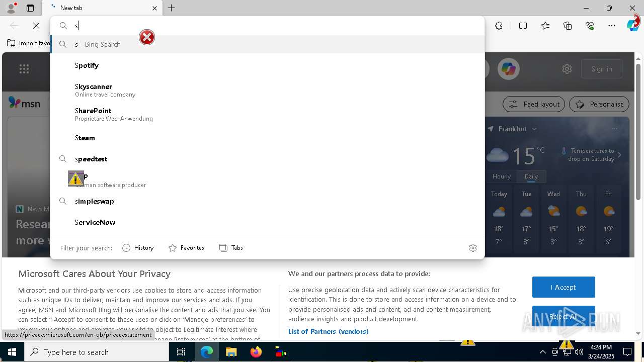The image size is (644, 362).
Task: Switch weather to the Daily tab
Action: pos(531,176)
